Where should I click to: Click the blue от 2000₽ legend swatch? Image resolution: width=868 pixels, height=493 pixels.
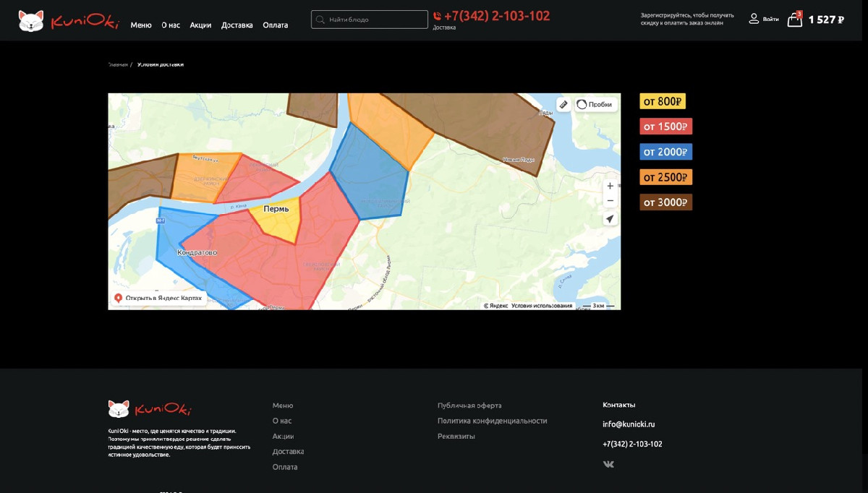pos(666,152)
